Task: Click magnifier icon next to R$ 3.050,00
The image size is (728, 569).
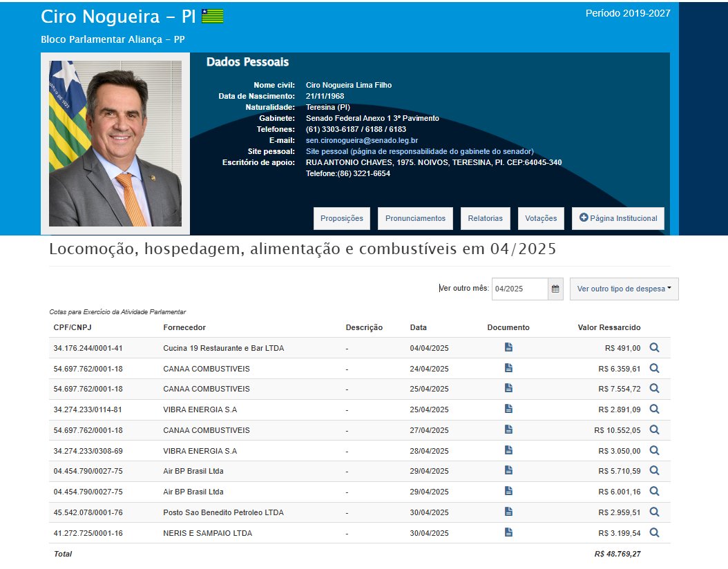Action: 654,451
